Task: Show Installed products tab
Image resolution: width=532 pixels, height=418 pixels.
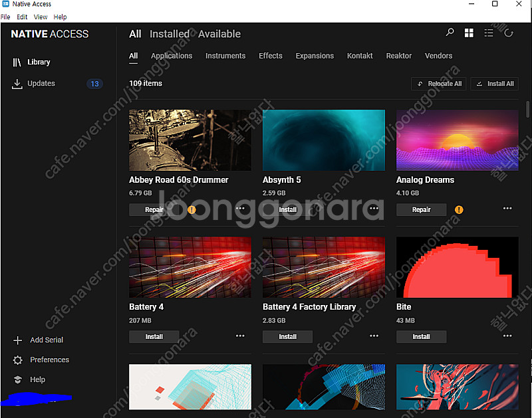Action: click(x=170, y=34)
